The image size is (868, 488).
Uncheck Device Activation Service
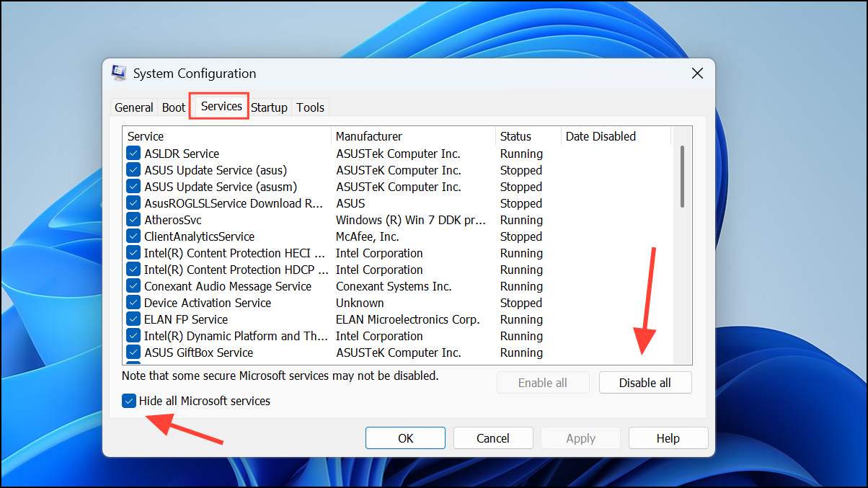click(x=133, y=302)
